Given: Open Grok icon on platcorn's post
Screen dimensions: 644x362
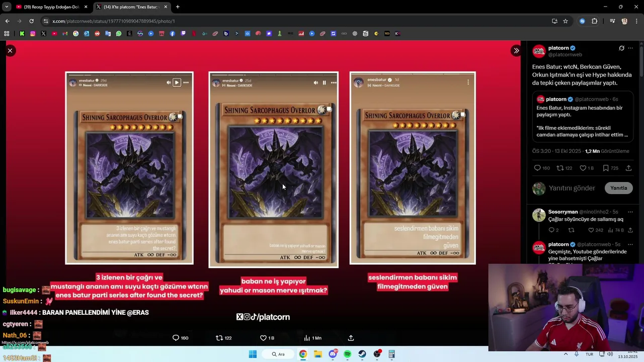Looking at the screenshot, I should pyautogui.click(x=621, y=48).
